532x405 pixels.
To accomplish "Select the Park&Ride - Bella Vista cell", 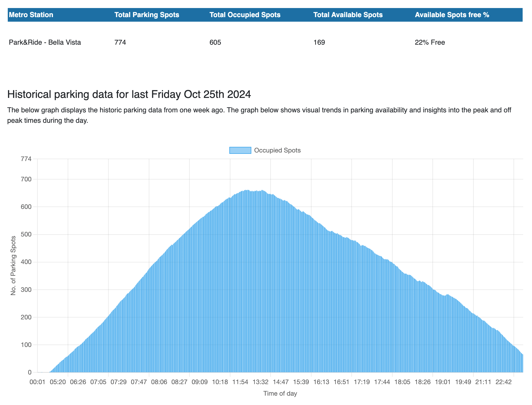I will [x=45, y=42].
